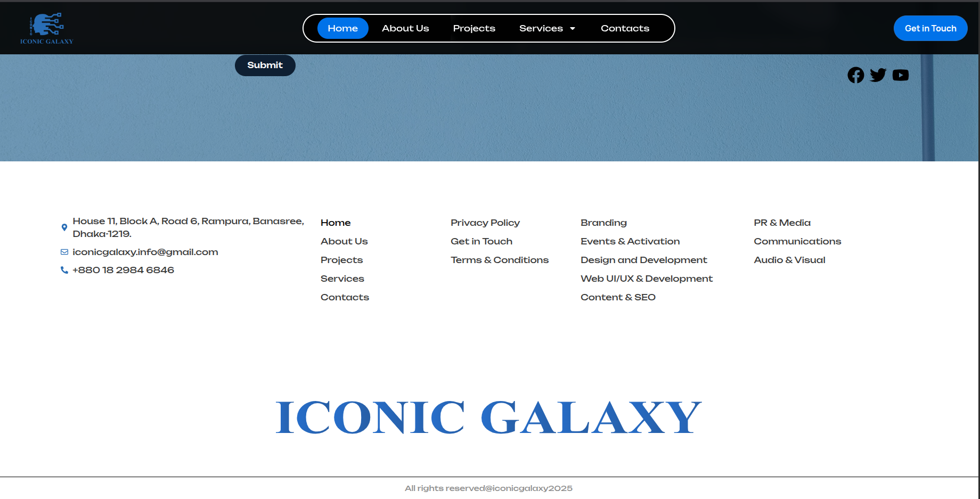Click the Branding footer link
The image size is (980, 499).
(603, 223)
